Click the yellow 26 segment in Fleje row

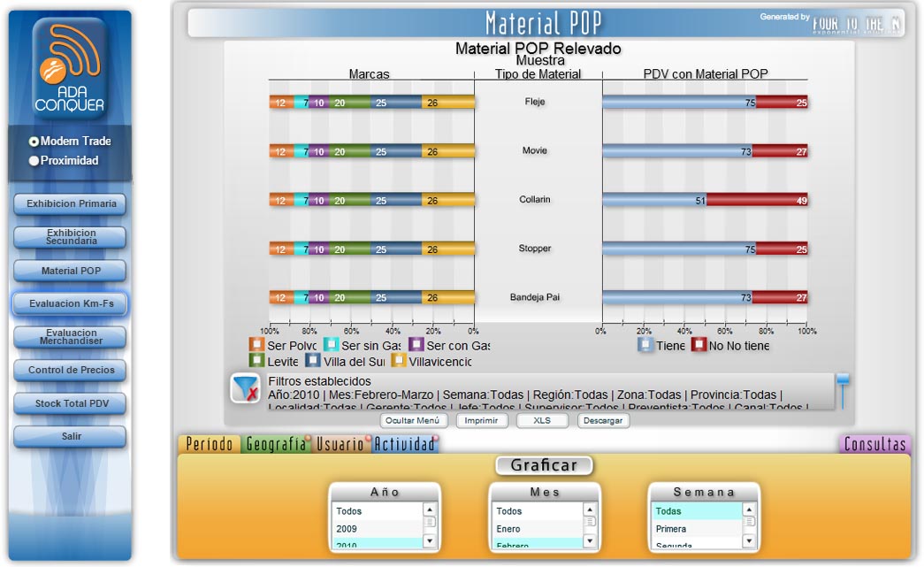[448, 103]
